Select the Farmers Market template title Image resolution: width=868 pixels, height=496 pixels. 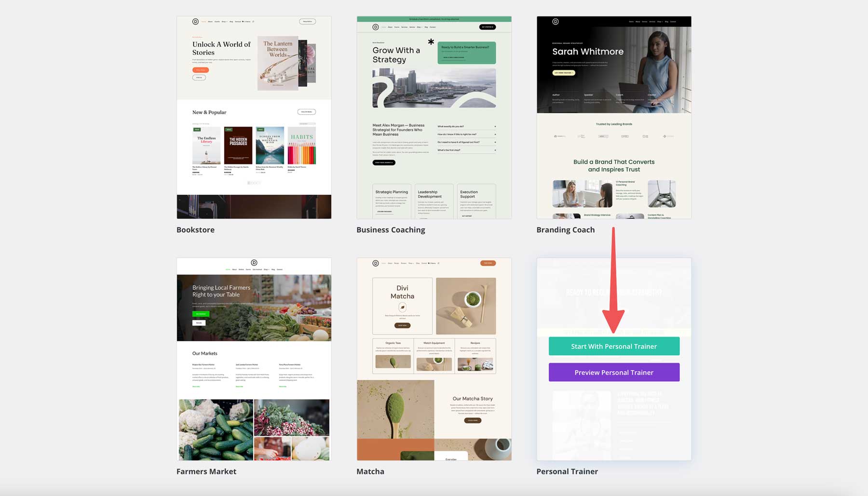[206, 471]
